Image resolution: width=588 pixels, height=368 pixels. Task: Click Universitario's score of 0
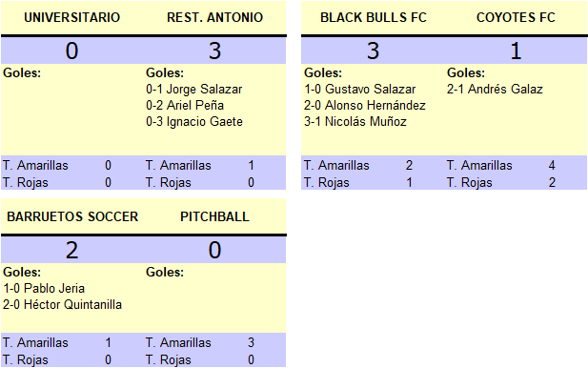pos(72,51)
